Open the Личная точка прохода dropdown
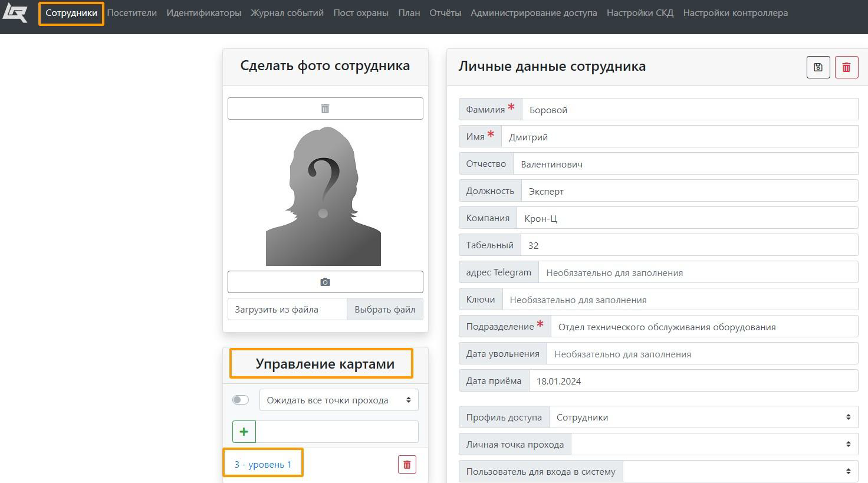Viewport: 868px width, 483px height. (714, 445)
